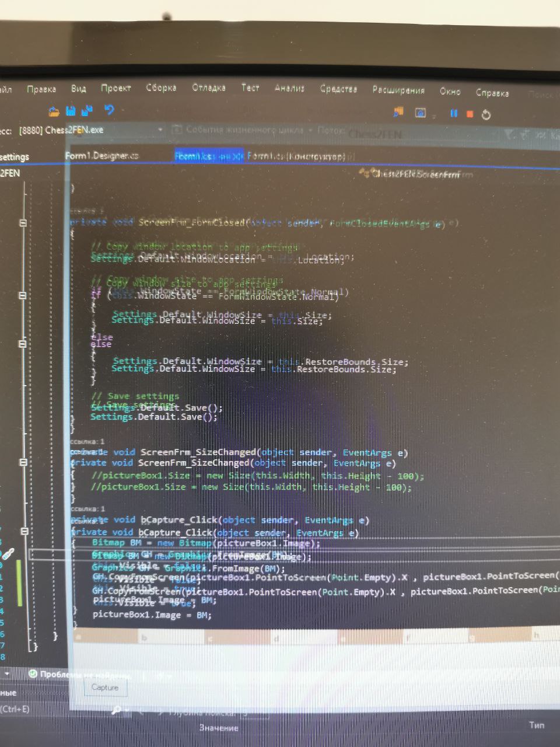Image resolution: width=560 pixels, height=747 pixels.
Task: Open the Анализ menu
Action: click(x=290, y=88)
